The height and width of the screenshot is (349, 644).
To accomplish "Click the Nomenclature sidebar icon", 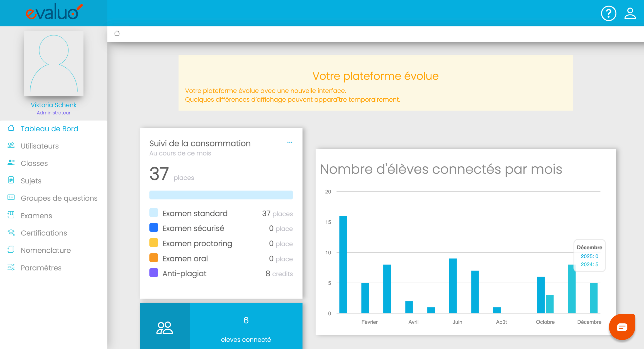I will point(11,250).
